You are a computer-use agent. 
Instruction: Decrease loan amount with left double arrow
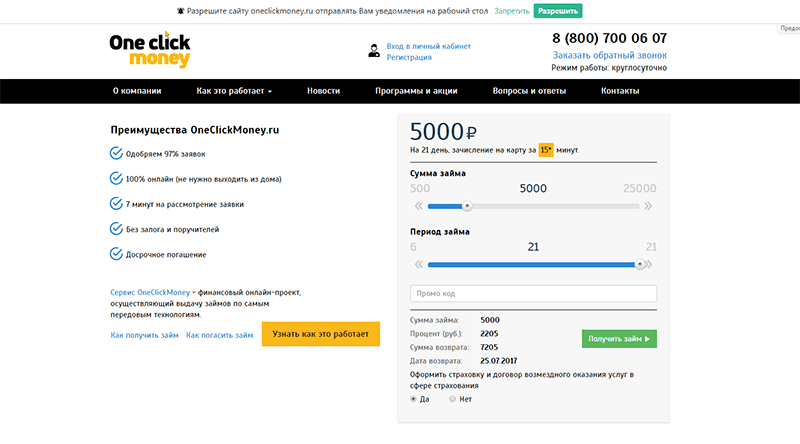tap(418, 206)
